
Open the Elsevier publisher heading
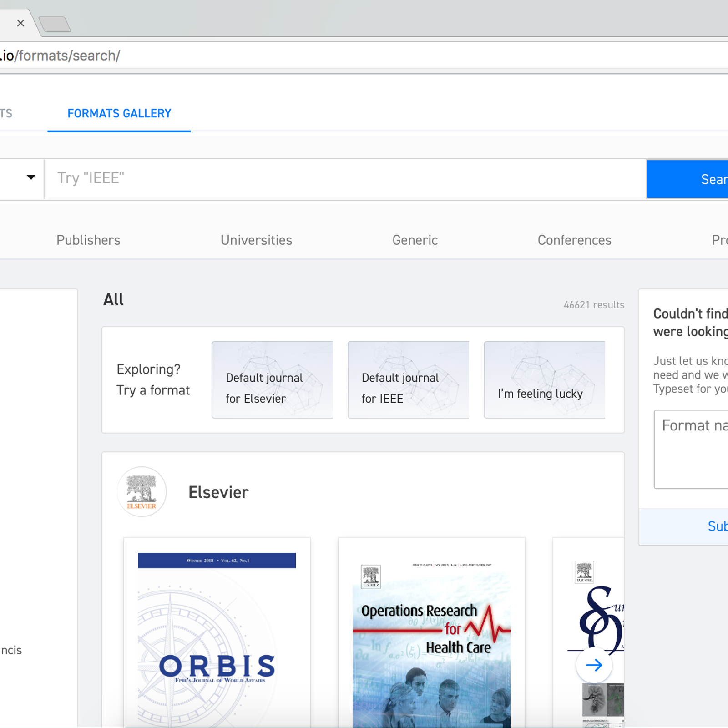[218, 492]
